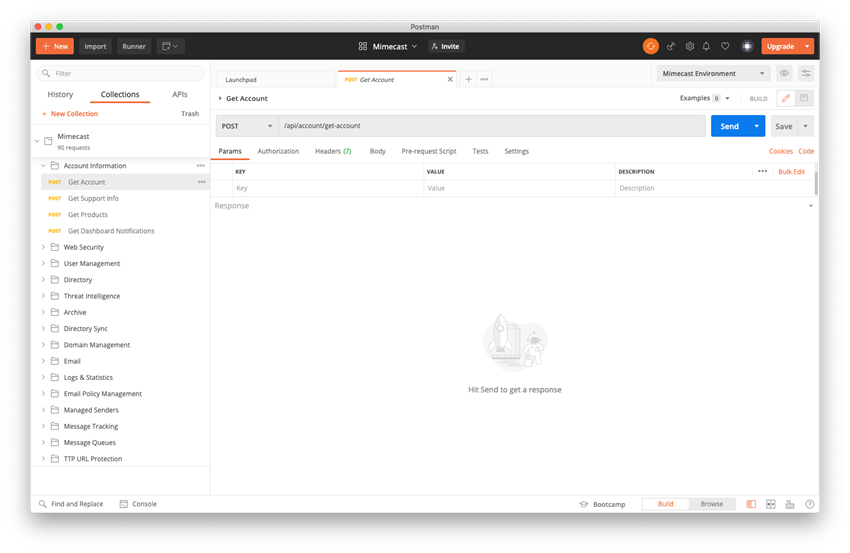Open the manage environments sliders icon
This screenshot has height=553, width=850.
[806, 73]
